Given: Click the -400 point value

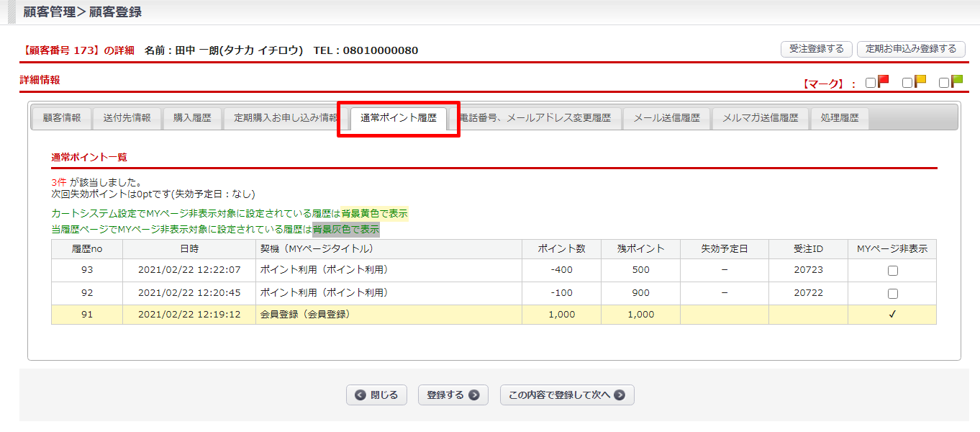Looking at the screenshot, I should coord(562,270).
